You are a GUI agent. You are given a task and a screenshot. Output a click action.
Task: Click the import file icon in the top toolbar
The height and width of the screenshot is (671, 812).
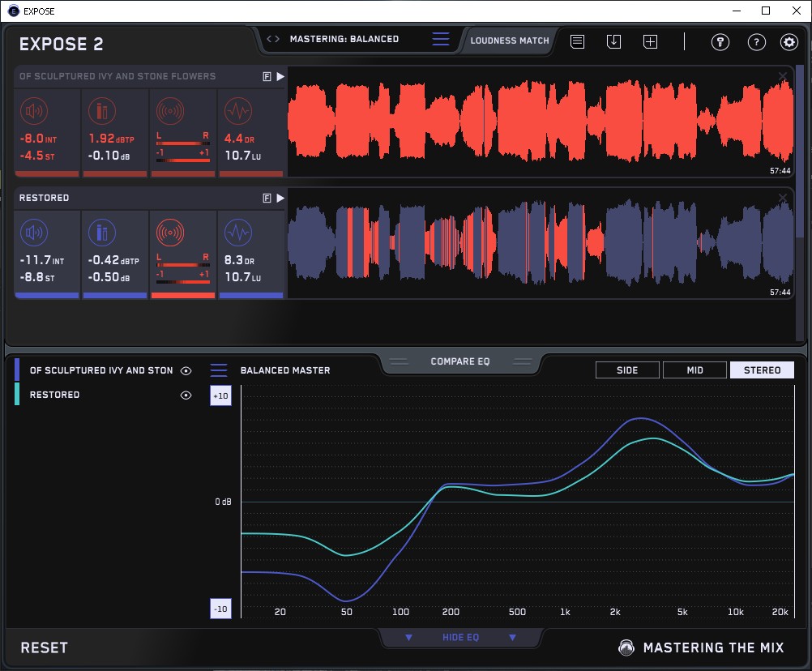tap(613, 41)
